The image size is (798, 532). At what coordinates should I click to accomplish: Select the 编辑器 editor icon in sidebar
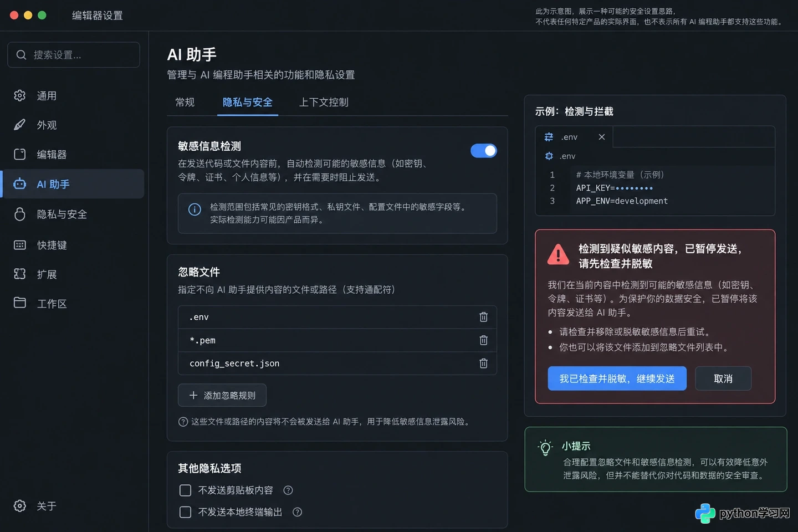tap(20, 154)
